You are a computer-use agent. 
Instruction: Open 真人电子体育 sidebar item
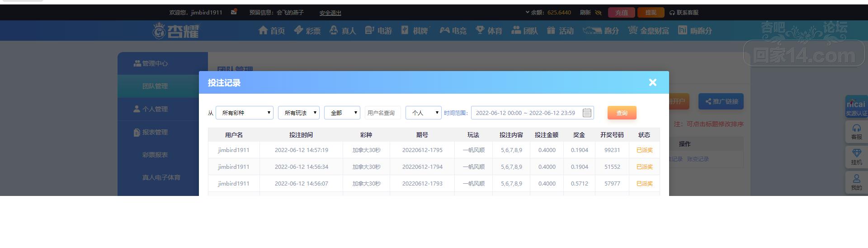(161, 177)
